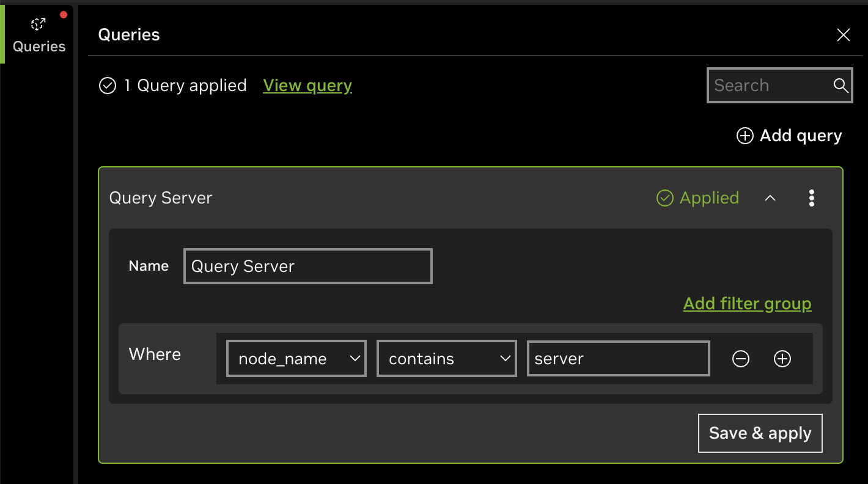Open the node_name field dropdown
Screen dimensions: 868x484
coord(296,359)
